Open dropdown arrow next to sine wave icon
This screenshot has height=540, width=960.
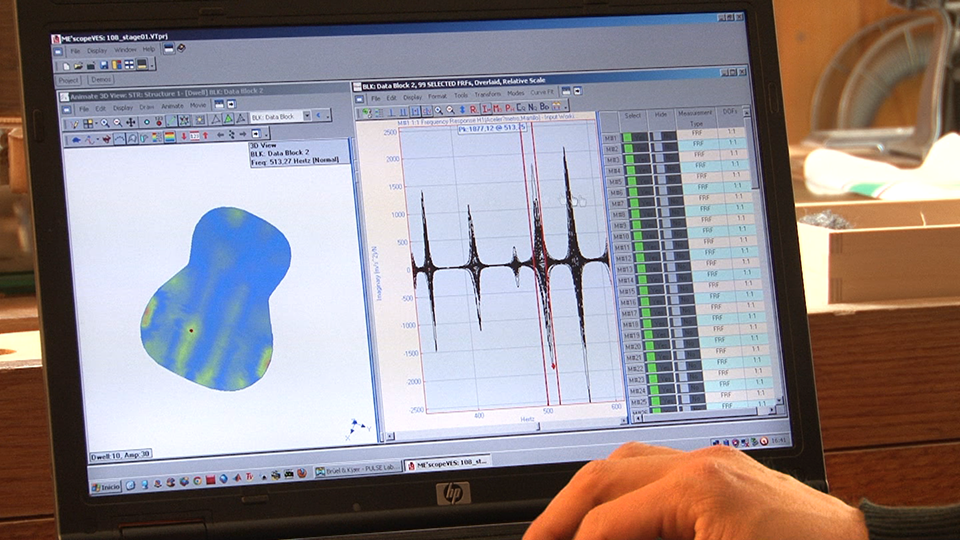point(97,139)
